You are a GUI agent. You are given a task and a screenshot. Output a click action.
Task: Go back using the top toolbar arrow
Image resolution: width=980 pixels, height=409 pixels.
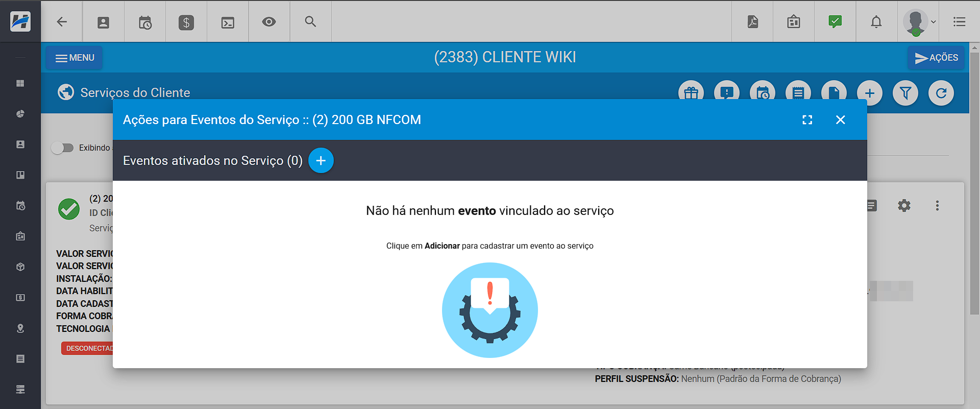point(62,21)
